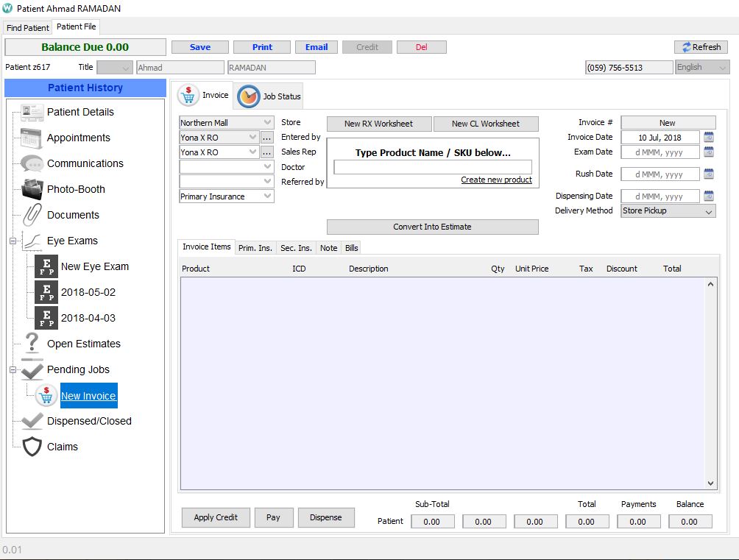Click the Claims shield icon

[32, 447]
